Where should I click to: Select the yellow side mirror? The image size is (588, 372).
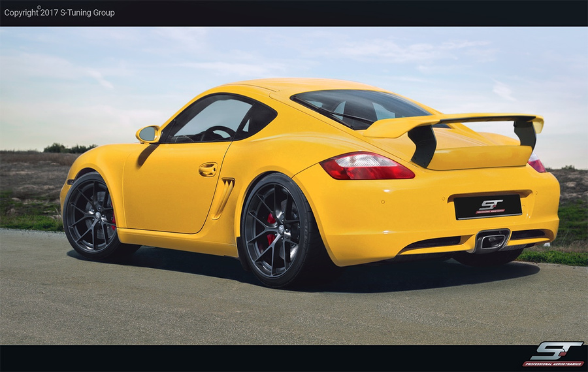(148, 134)
